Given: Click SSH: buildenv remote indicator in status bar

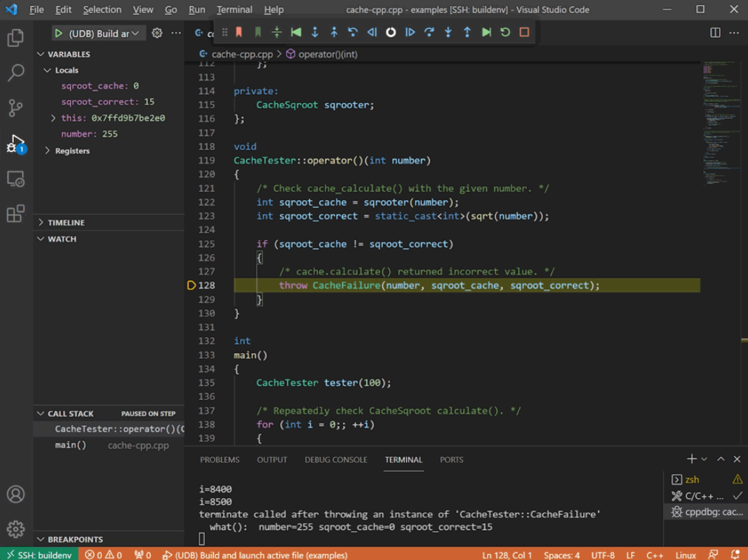Looking at the screenshot, I should pos(40,554).
